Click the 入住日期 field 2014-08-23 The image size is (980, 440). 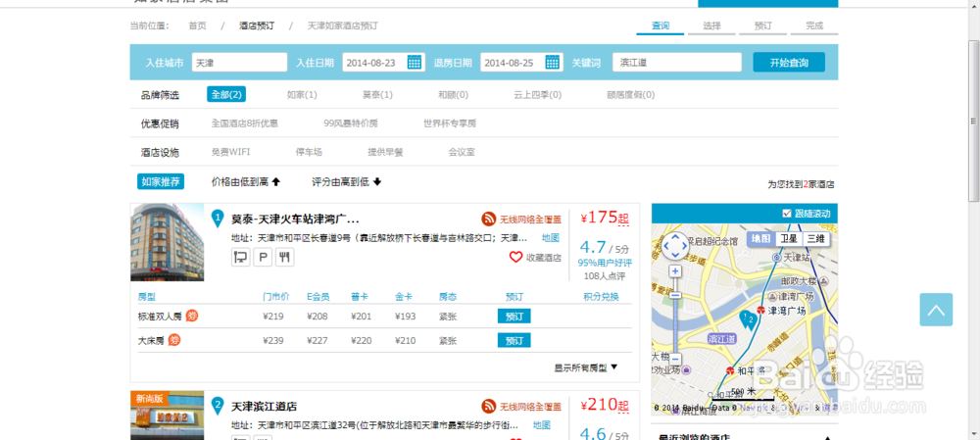click(384, 62)
